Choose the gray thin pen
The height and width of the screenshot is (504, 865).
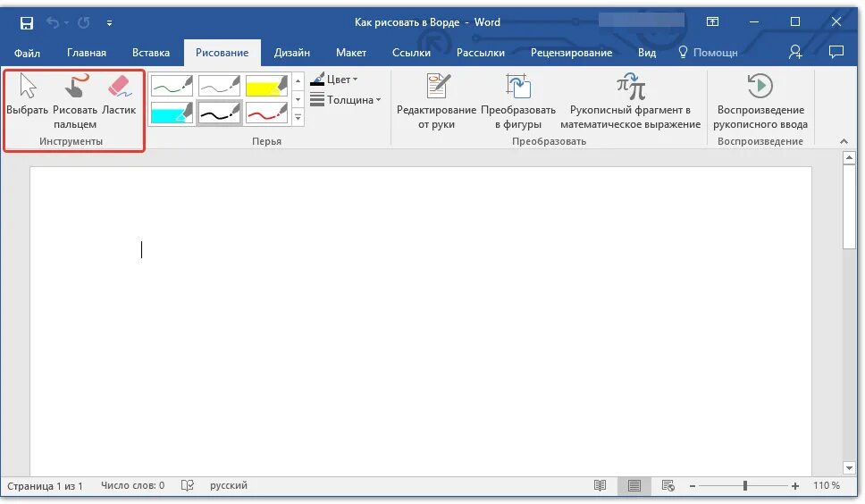[x=219, y=86]
